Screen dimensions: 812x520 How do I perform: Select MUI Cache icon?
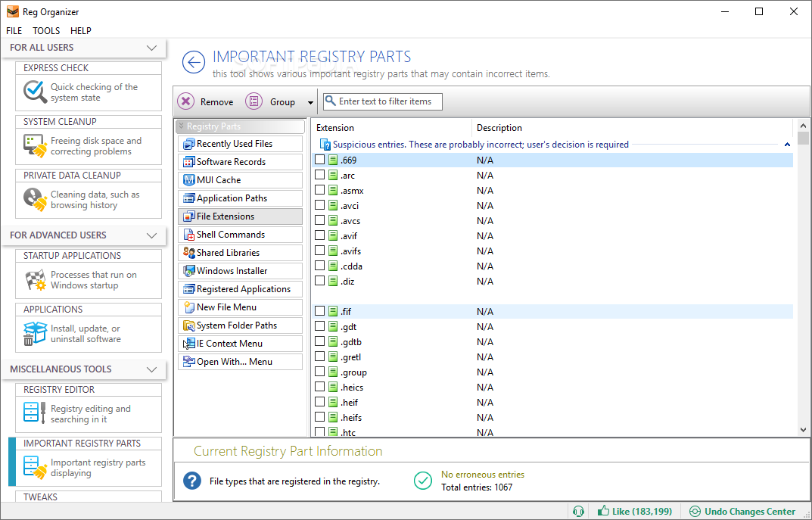point(189,180)
